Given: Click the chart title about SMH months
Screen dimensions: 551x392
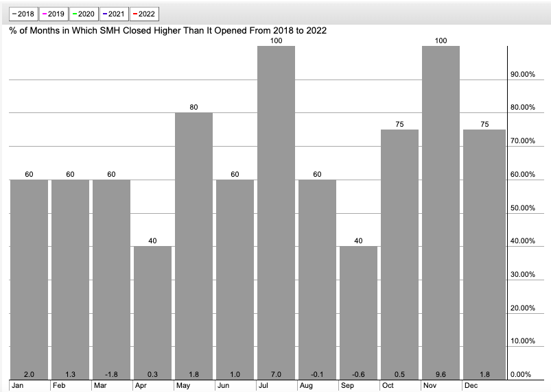Looking at the screenshot, I should pos(168,31).
